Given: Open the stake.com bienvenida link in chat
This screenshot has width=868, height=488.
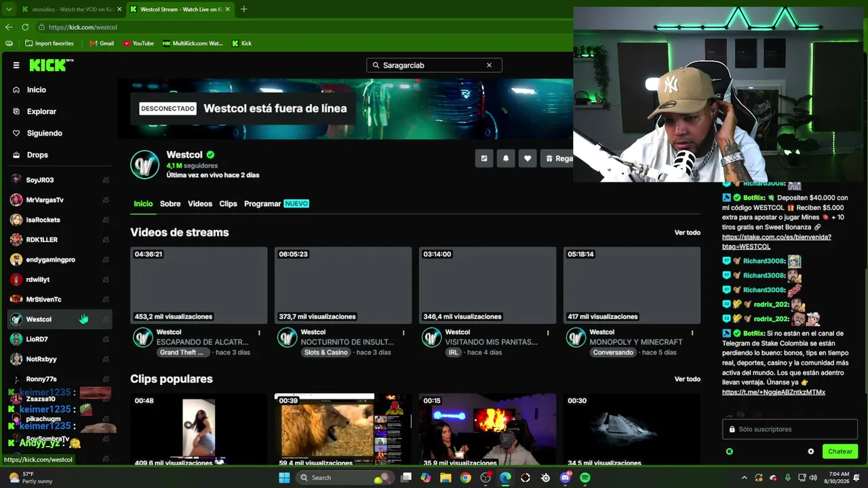Looking at the screenshot, I should pyautogui.click(x=776, y=242).
